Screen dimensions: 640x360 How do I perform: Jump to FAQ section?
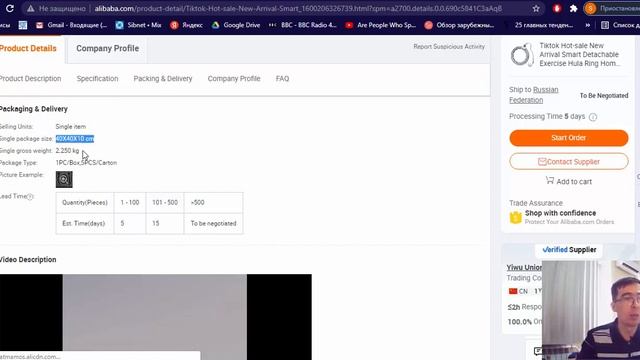click(282, 78)
